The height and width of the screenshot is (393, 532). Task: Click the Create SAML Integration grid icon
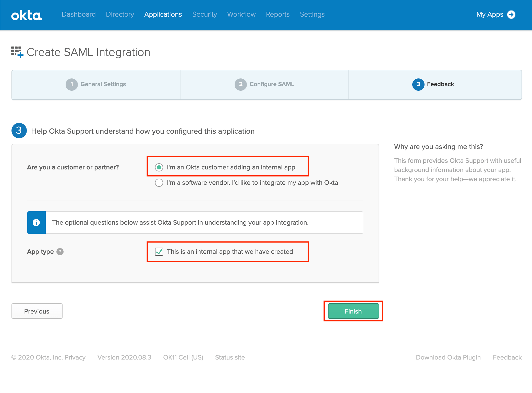(17, 52)
